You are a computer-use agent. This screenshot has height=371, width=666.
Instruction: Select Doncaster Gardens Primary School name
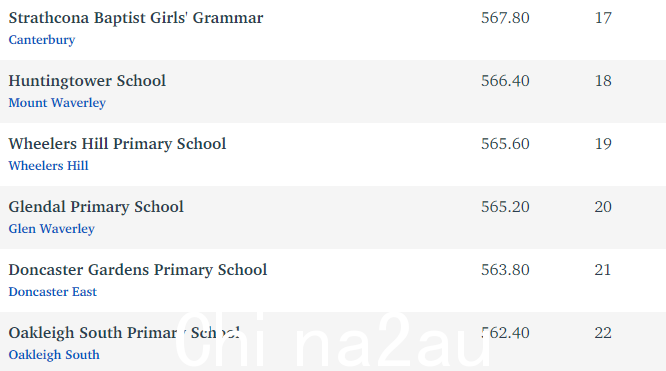(x=138, y=269)
